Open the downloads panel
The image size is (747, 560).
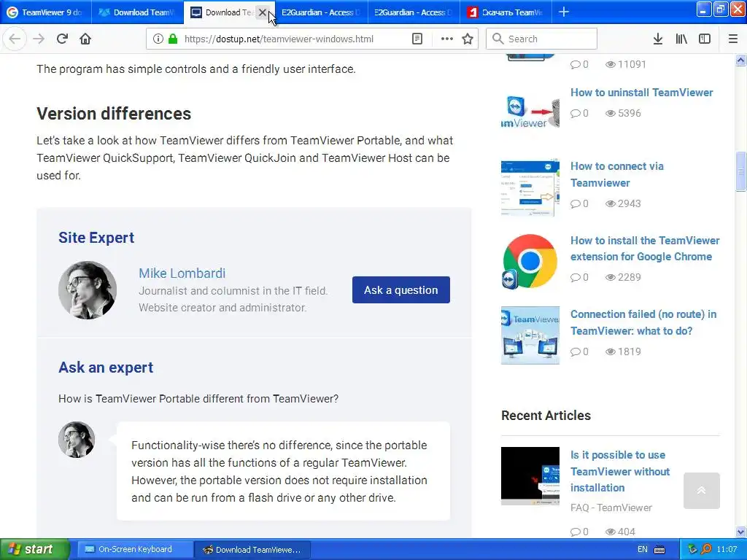tap(658, 39)
